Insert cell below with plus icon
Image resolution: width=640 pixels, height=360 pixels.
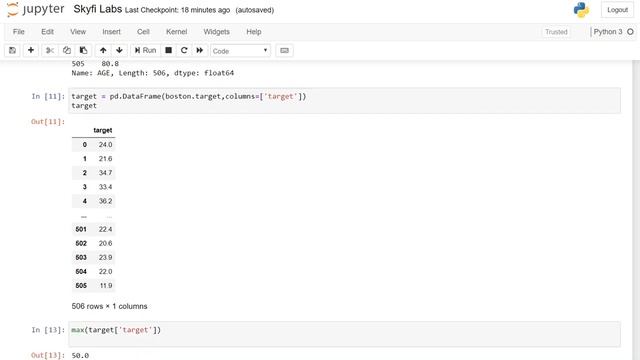click(31, 50)
